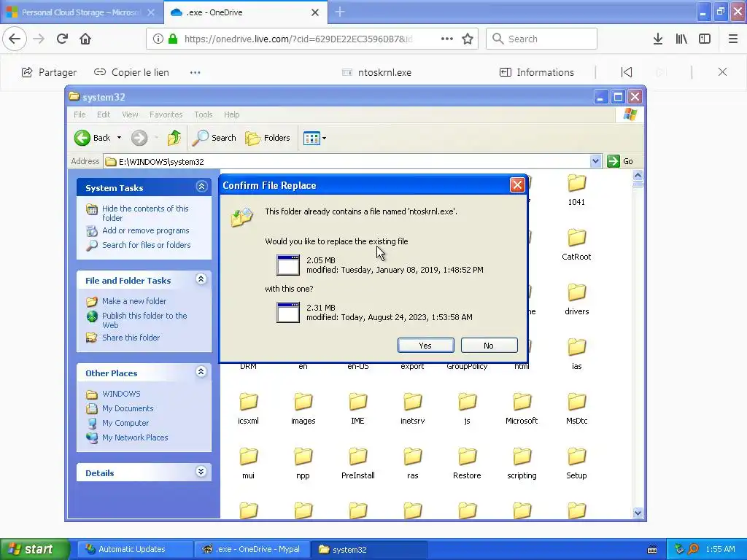Select the 1041 folder icon
The height and width of the screenshot is (560, 747).
pos(576,183)
